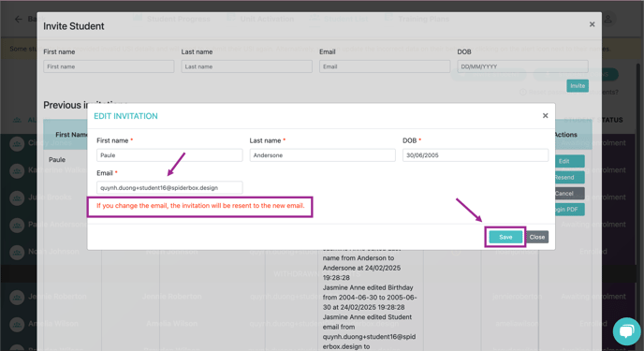Switch to the Unit Activation tab

pyautogui.click(x=260, y=19)
